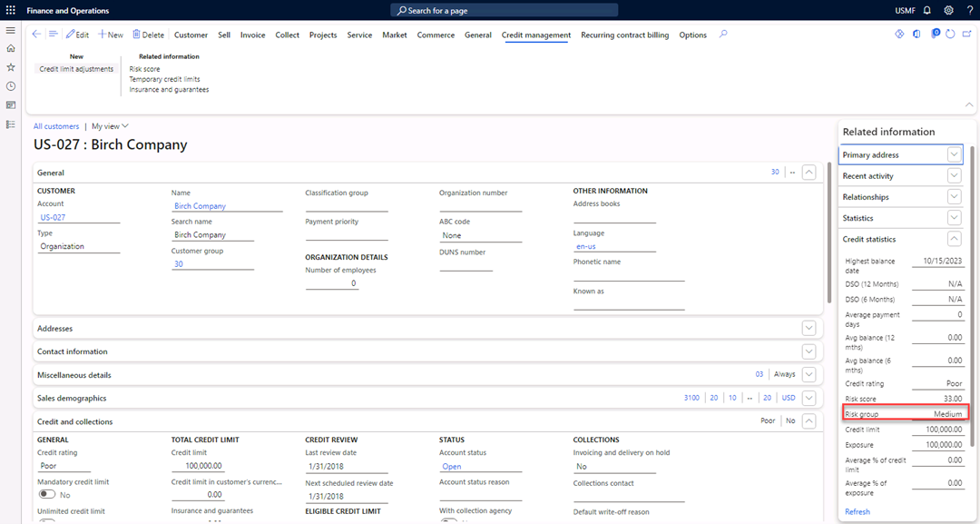Click Edit in the action pane
The height and width of the screenshot is (524, 980).
78,35
